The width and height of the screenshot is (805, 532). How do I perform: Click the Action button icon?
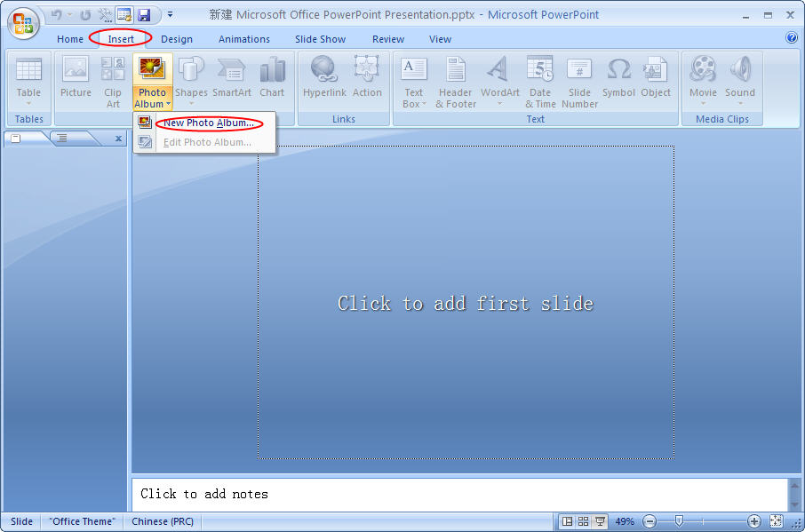click(367, 68)
